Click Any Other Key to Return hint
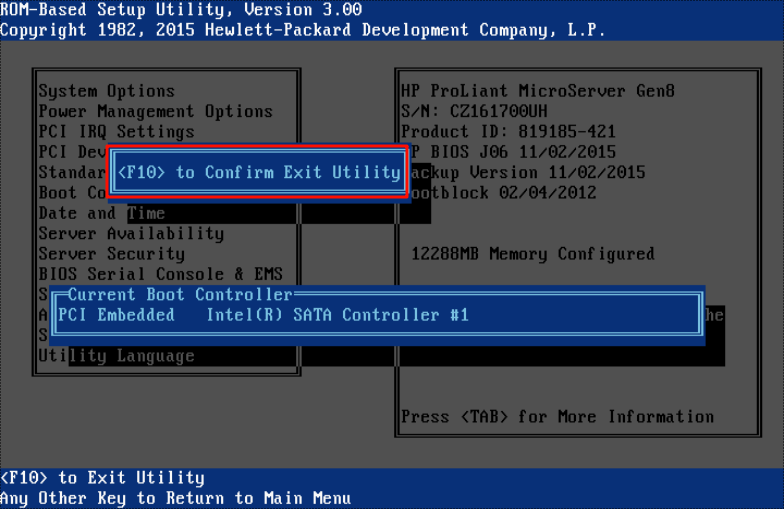784x509 pixels. tap(176, 498)
